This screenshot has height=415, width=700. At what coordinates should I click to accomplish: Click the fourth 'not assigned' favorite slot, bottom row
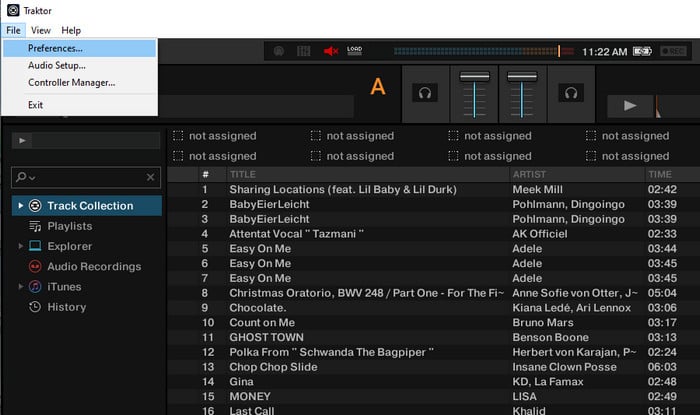pos(627,156)
